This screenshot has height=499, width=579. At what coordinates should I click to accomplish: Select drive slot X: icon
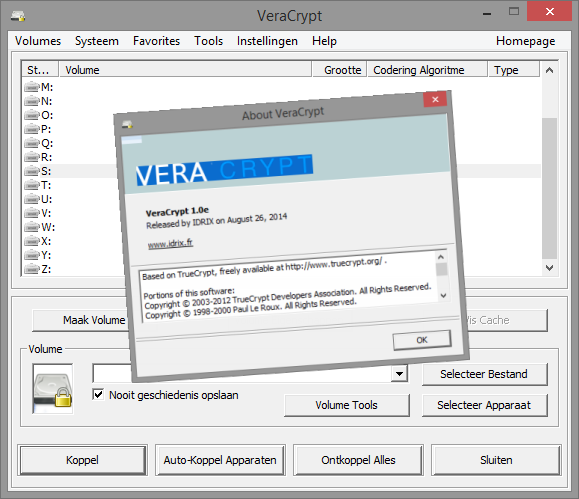click(32, 242)
